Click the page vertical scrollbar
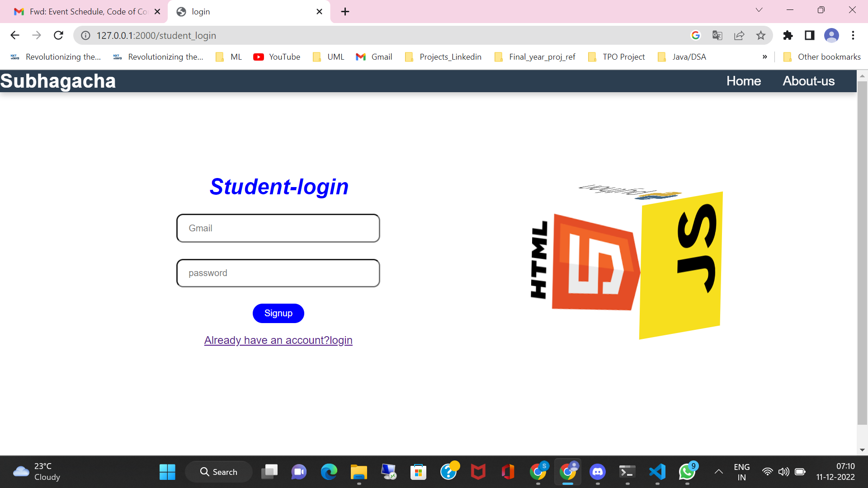868x488 pixels. (862, 253)
